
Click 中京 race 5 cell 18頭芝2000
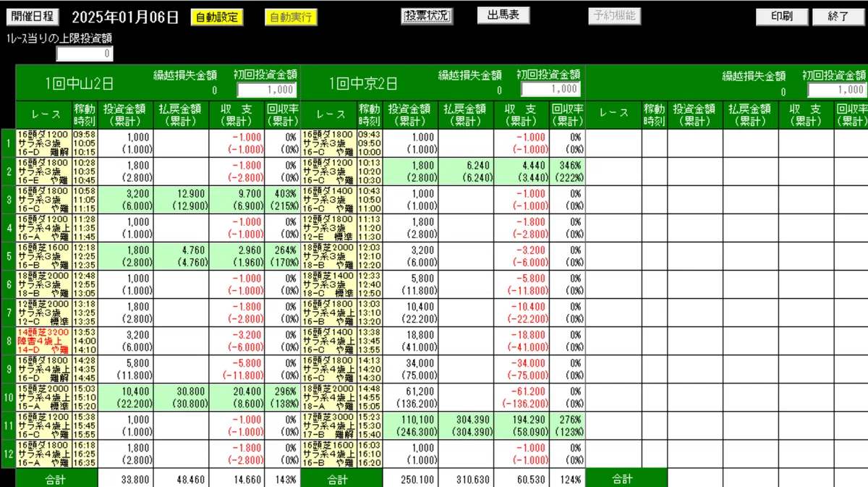(328, 256)
